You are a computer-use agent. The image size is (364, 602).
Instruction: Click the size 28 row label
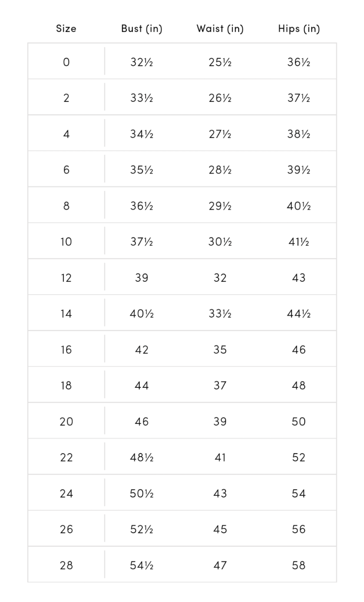point(66,565)
